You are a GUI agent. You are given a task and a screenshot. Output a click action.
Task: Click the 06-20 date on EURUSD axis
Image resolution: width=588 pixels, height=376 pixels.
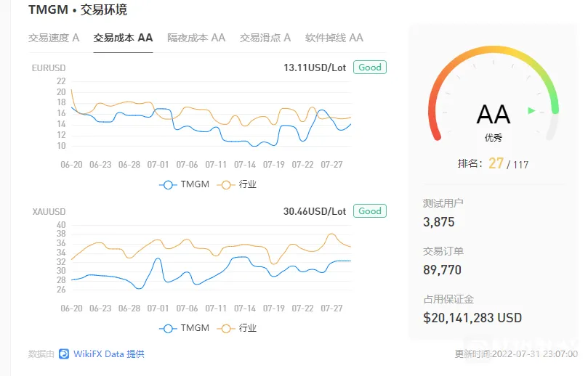71,165
